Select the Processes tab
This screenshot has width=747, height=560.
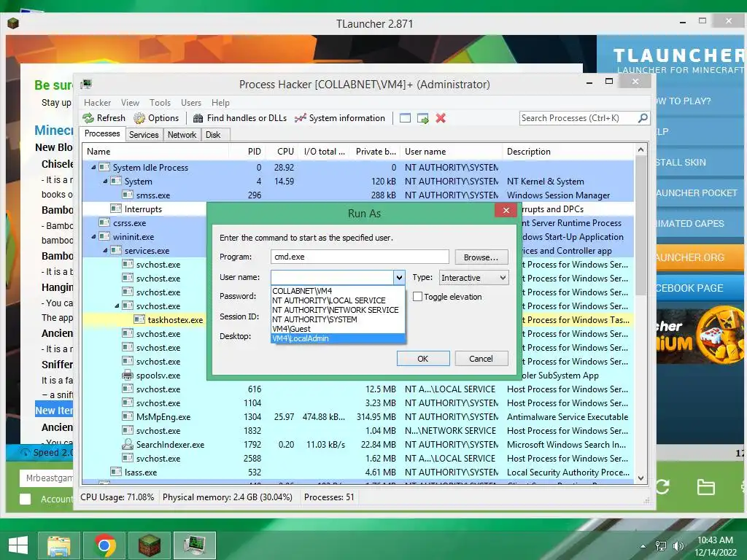pyautogui.click(x=102, y=134)
